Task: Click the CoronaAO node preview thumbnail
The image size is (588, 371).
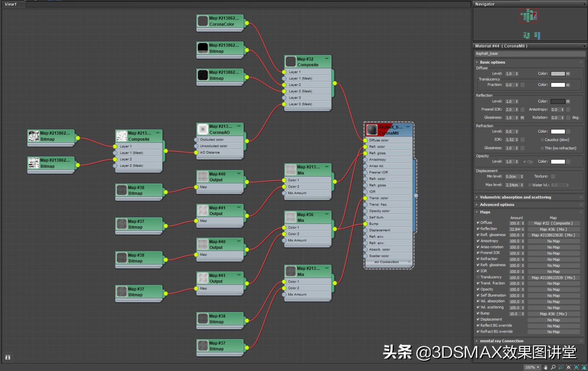Action: 203,129
